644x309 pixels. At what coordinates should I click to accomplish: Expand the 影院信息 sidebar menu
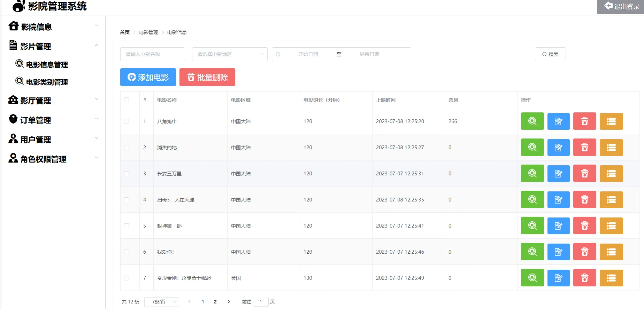pos(53,26)
